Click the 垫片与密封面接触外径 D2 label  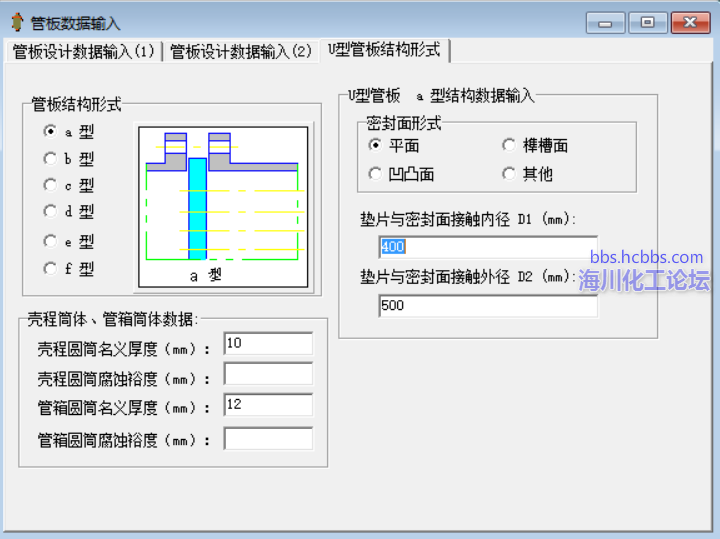[x=468, y=277]
